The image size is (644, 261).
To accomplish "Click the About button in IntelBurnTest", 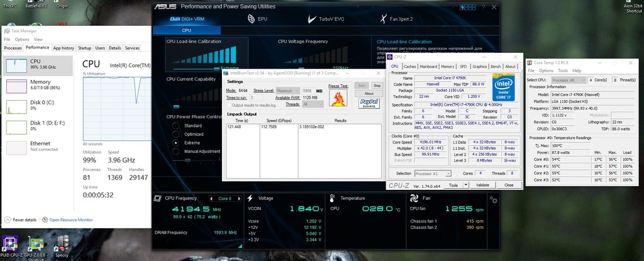I will tap(369, 93).
